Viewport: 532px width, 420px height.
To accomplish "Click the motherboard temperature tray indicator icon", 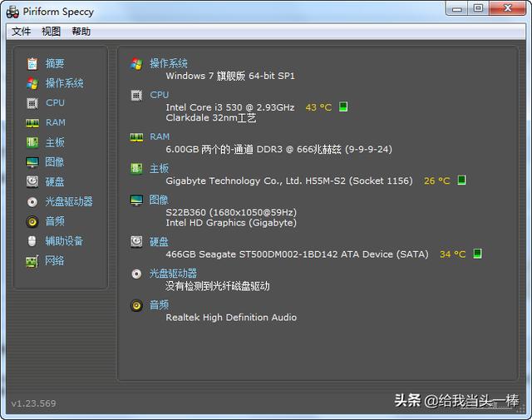I will pos(461,180).
